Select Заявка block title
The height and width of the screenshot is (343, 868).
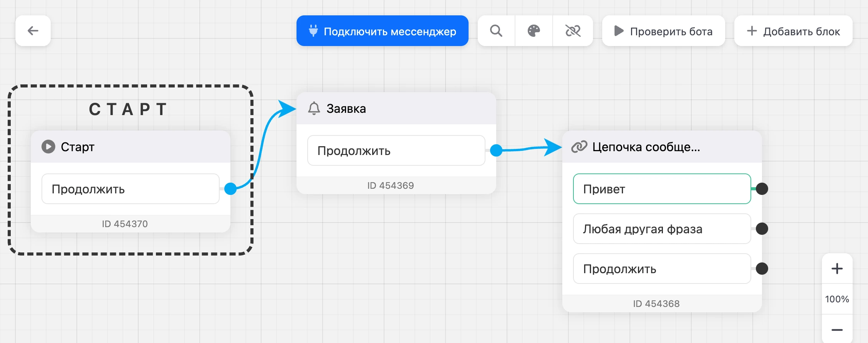click(x=346, y=109)
